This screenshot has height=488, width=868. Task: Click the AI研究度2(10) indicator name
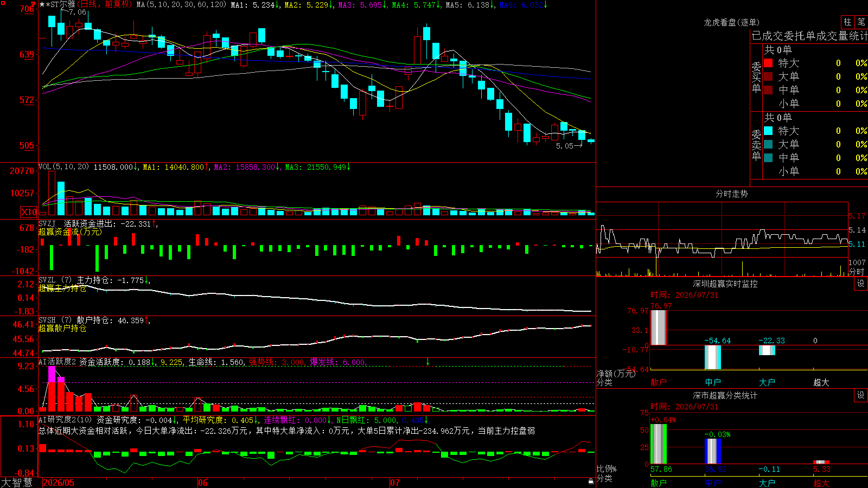coord(65,420)
